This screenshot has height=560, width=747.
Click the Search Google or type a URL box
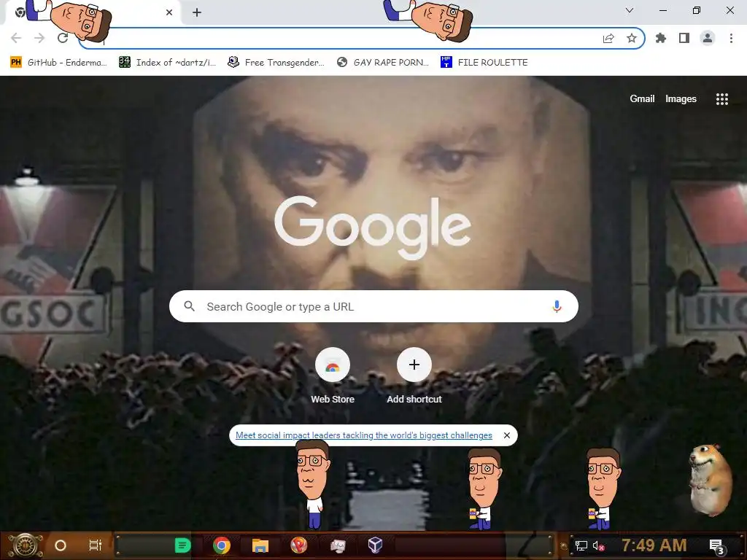(373, 306)
